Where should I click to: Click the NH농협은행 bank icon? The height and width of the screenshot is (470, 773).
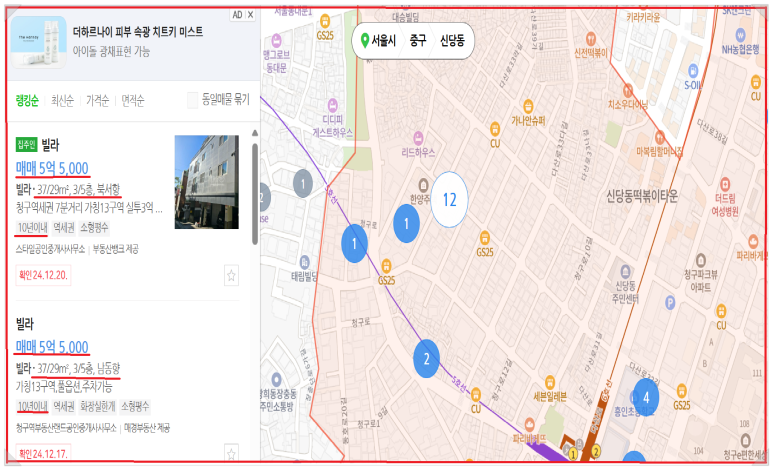tap(740, 35)
